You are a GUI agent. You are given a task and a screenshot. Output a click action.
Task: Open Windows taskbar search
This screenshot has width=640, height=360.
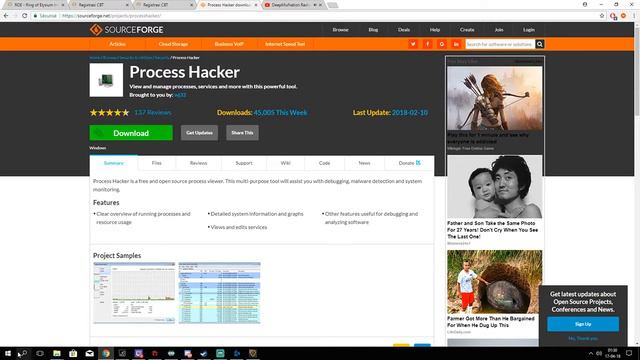tap(24, 353)
